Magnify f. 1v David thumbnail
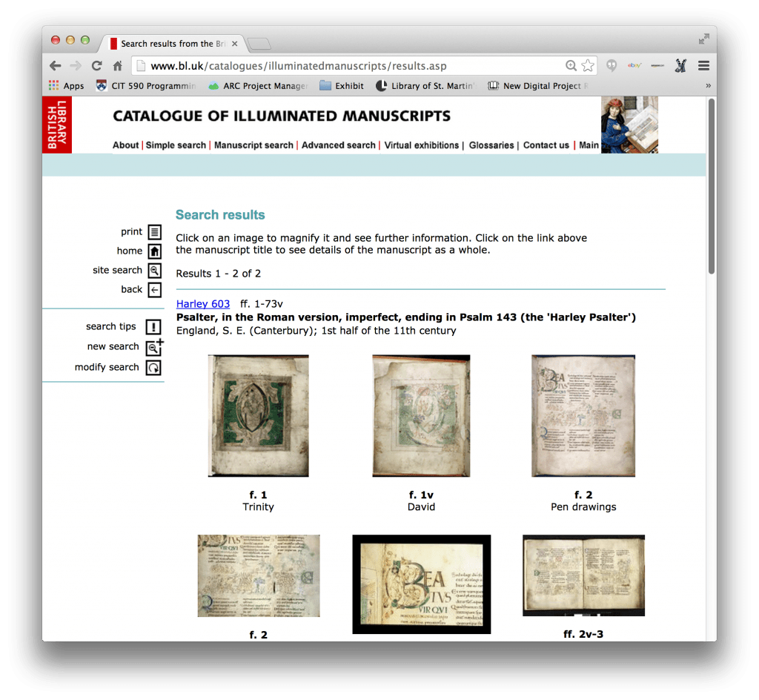This screenshot has height=700, width=759. coord(421,416)
